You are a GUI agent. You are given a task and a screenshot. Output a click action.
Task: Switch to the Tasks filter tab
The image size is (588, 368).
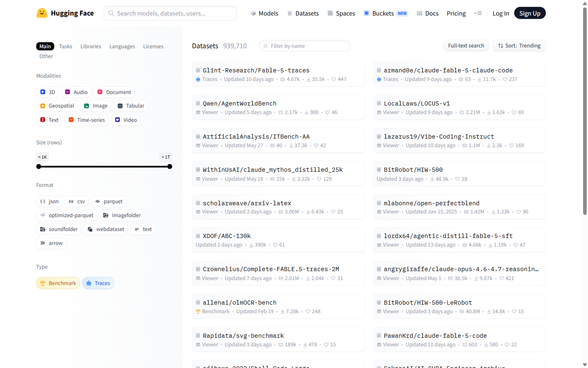click(x=66, y=46)
